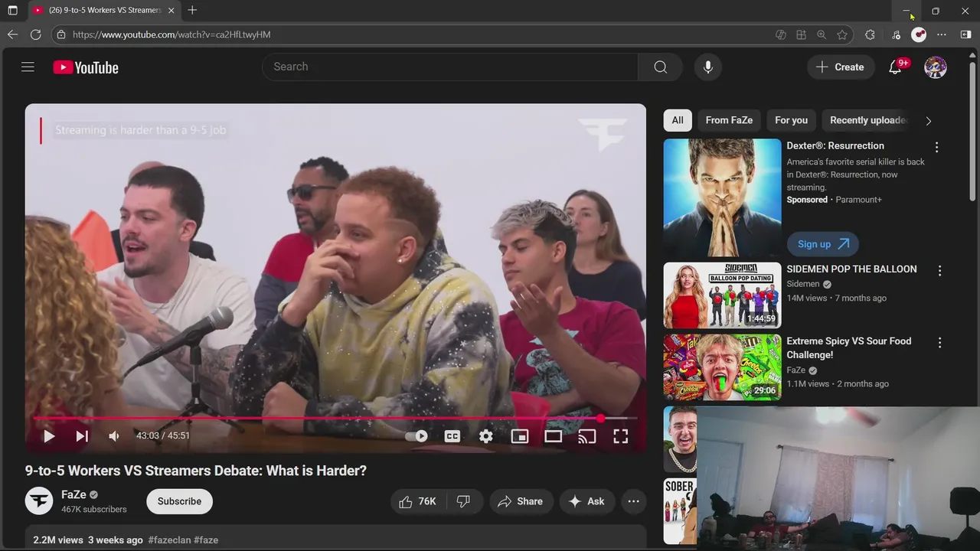Open the browser media control icon

pyautogui.click(x=896, y=34)
